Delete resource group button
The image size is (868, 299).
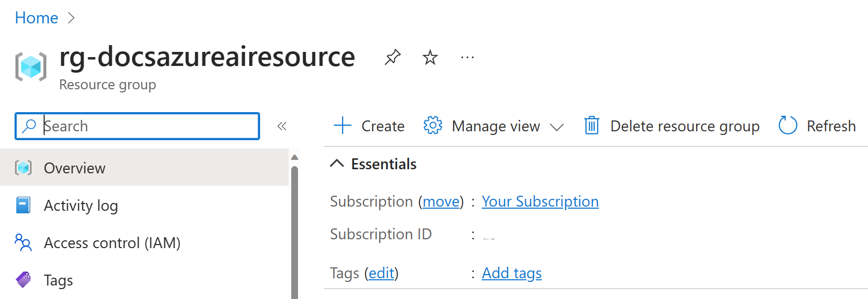(672, 126)
